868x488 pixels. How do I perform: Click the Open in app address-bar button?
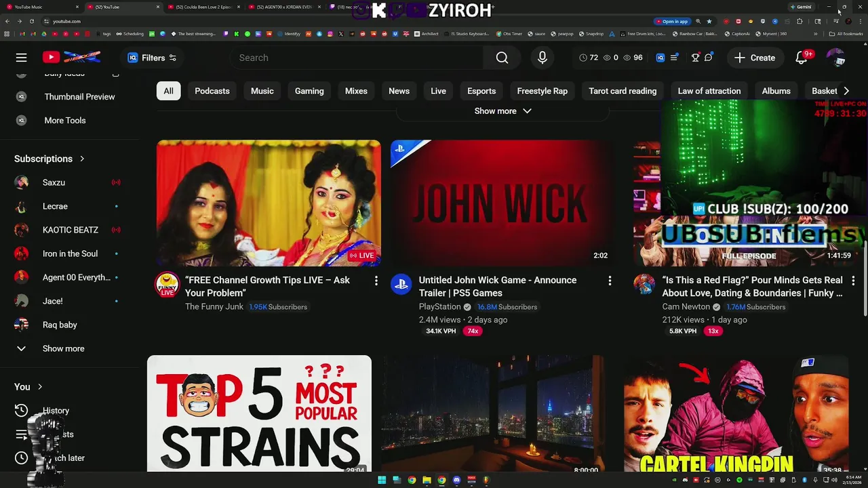[x=672, y=21]
